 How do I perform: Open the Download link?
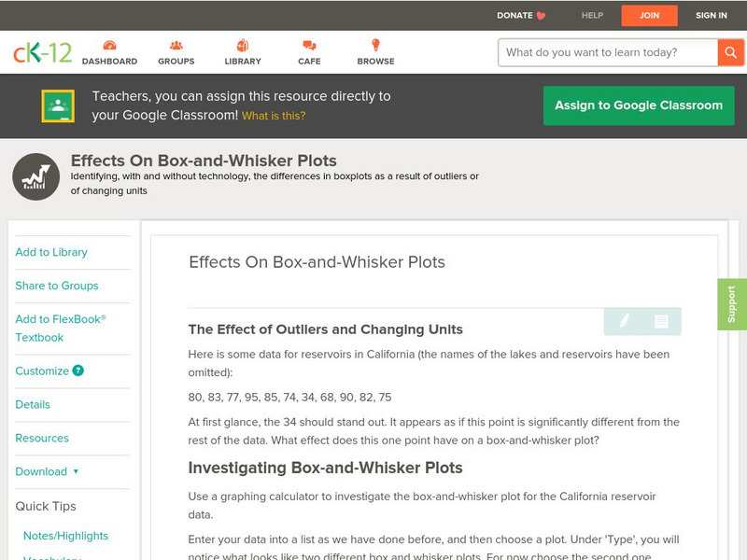[41, 471]
